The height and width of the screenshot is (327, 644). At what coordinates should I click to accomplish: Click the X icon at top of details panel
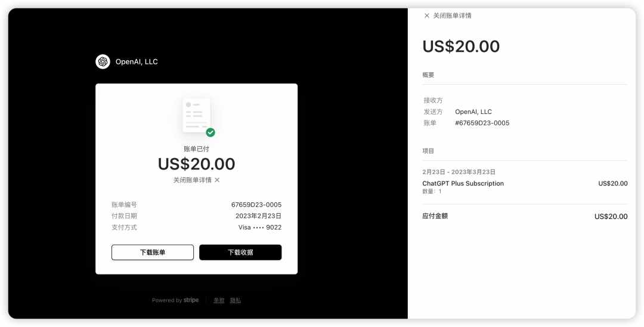pyautogui.click(x=427, y=16)
